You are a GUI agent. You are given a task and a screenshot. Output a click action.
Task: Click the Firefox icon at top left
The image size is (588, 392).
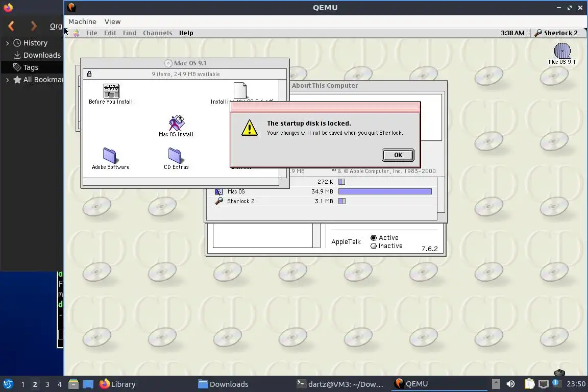(x=8, y=8)
